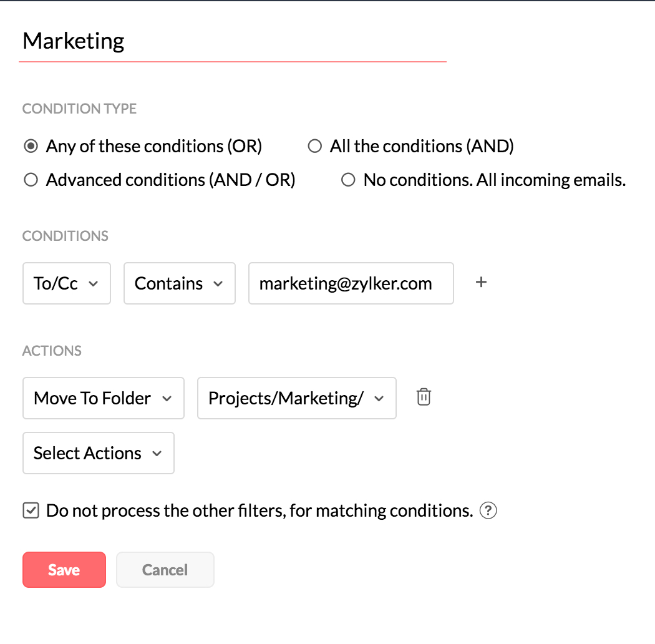Open the help question mark icon
Viewport: 655px width, 644px height.
[488, 511]
